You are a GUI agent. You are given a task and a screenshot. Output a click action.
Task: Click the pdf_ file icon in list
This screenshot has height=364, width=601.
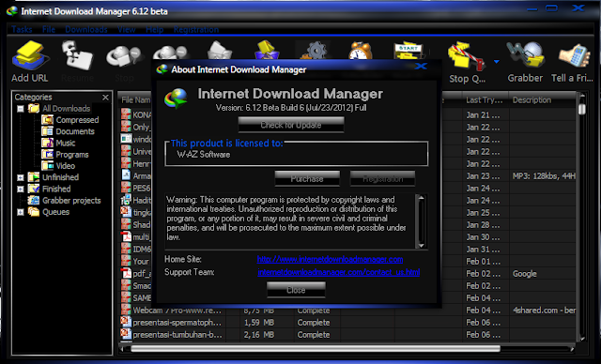pos(126,273)
